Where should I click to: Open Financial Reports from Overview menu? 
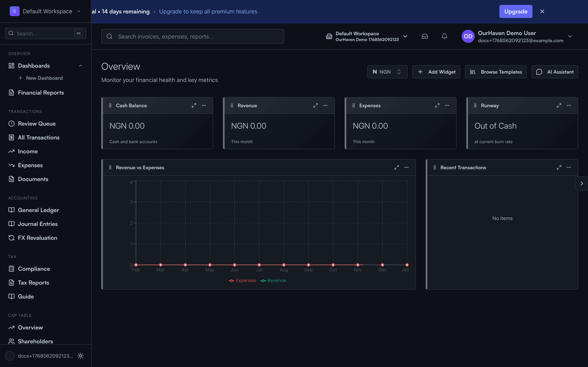point(41,93)
